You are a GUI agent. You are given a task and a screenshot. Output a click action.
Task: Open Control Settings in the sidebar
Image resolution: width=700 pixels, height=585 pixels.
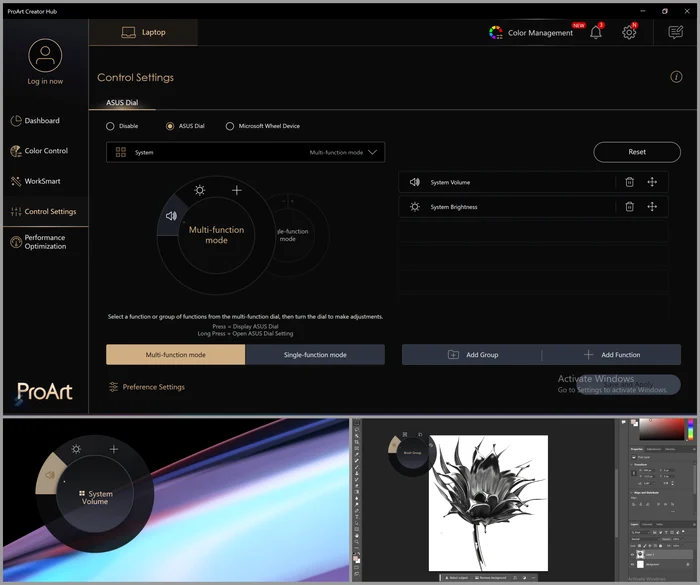click(x=44, y=212)
